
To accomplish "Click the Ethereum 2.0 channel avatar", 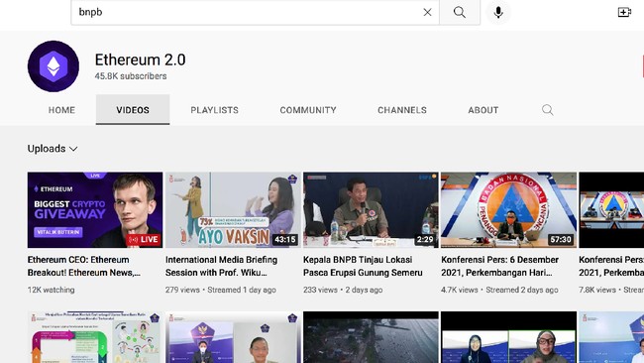I will [x=54, y=66].
